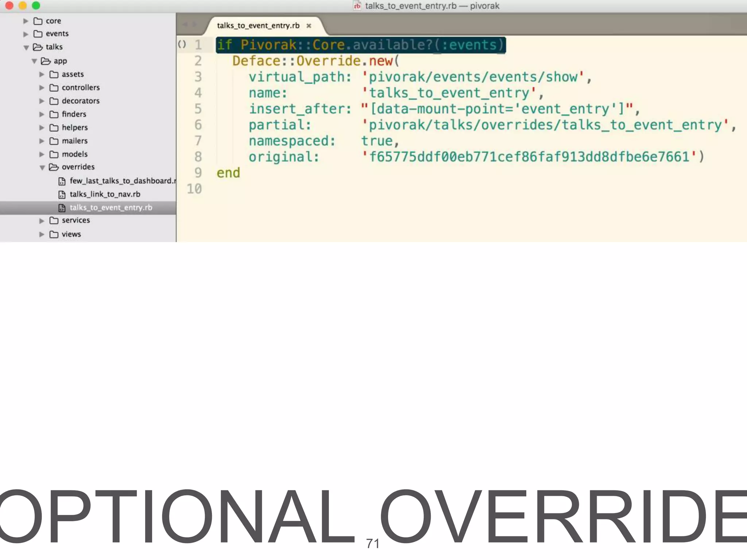The image size is (747, 560).
Task: Click the open overrides folder icon
Action: coord(54,167)
